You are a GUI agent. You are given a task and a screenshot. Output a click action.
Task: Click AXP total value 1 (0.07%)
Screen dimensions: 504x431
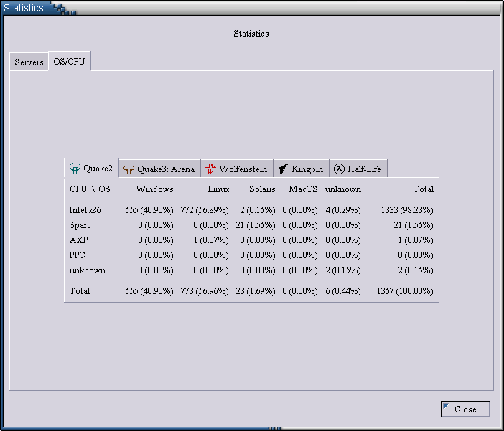coord(416,240)
